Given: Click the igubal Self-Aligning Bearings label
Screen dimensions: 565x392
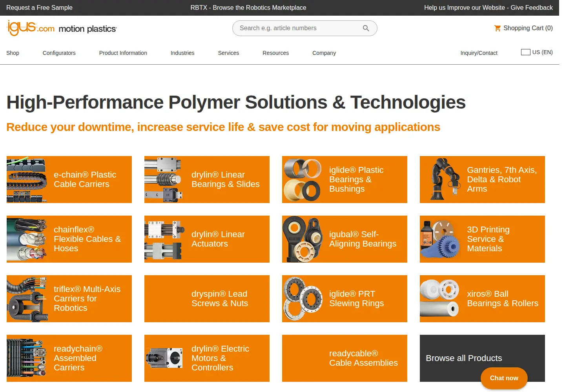Looking at the screenshot, I should (x=363, y=239).
